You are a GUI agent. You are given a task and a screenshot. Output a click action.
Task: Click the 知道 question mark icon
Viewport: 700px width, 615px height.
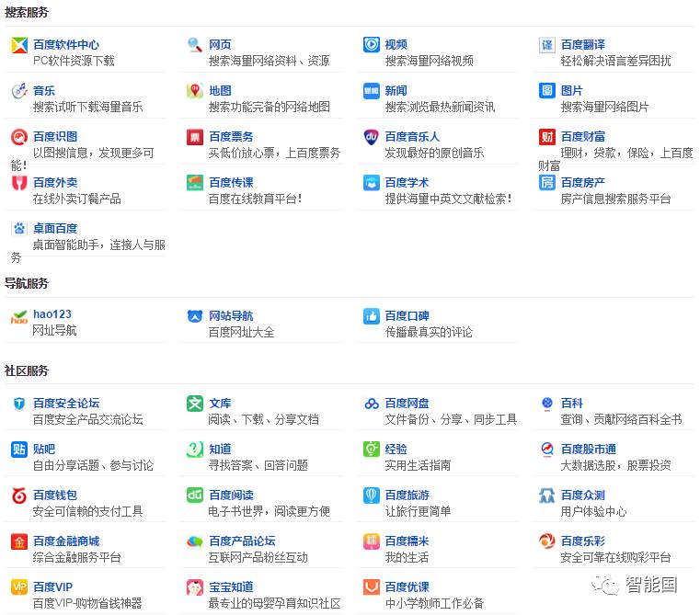(195, 450)
